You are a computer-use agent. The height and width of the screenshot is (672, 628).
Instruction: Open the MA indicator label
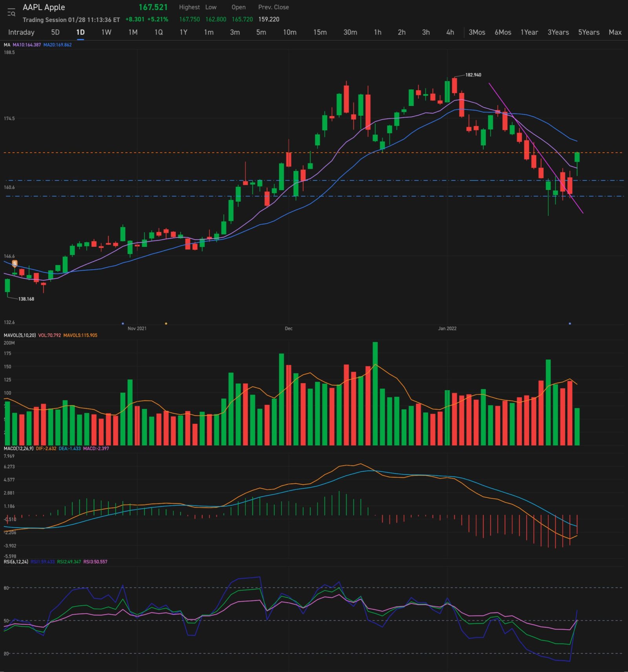(x=7, y=45)
